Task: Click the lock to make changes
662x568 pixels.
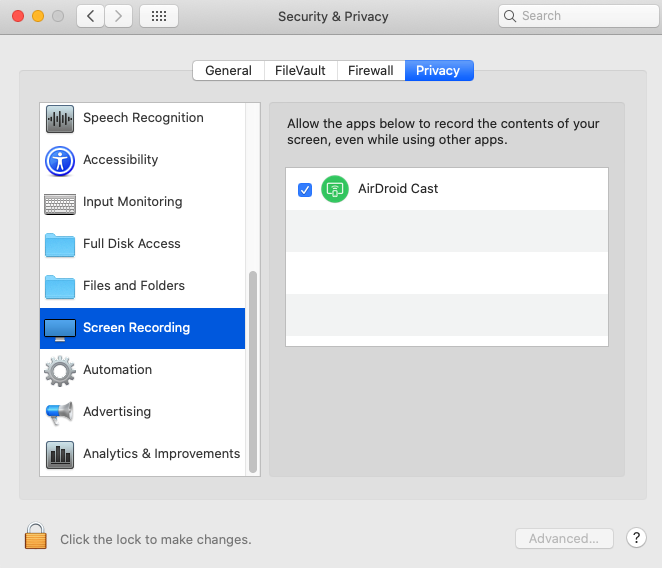Action: click(36, 537)
